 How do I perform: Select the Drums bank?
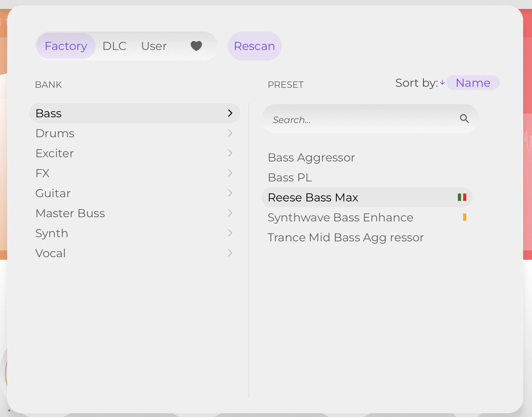(x=134, y=133)
